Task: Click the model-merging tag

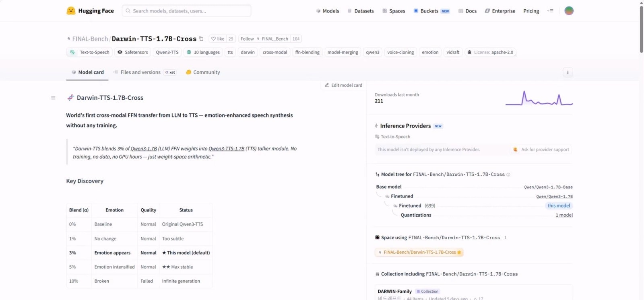Action: 343,52
